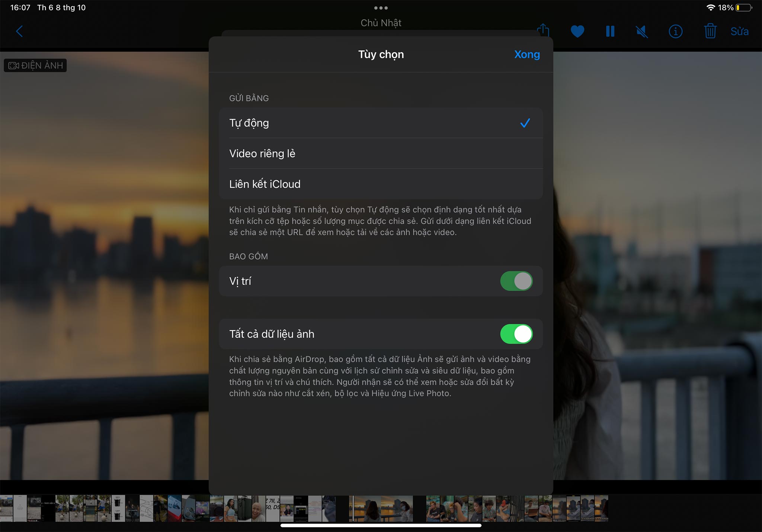Viewport: 762px width, 532px height.
Task: Open the info circle icon
Action: click(x=675, y=31)
